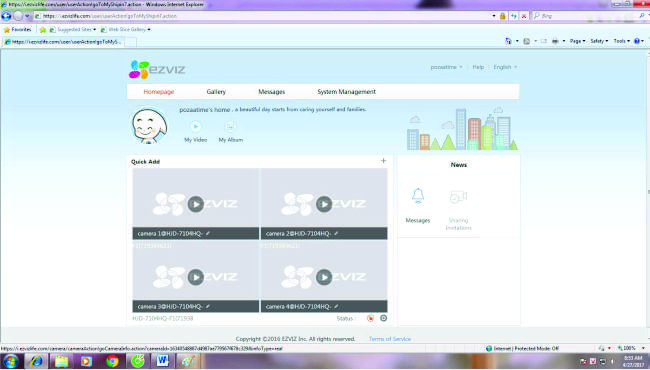The width and height of the screenshot is (650, 370).
Task: Click the camera 4@HJD-7104HQ label
Action: tap(298, 307)
